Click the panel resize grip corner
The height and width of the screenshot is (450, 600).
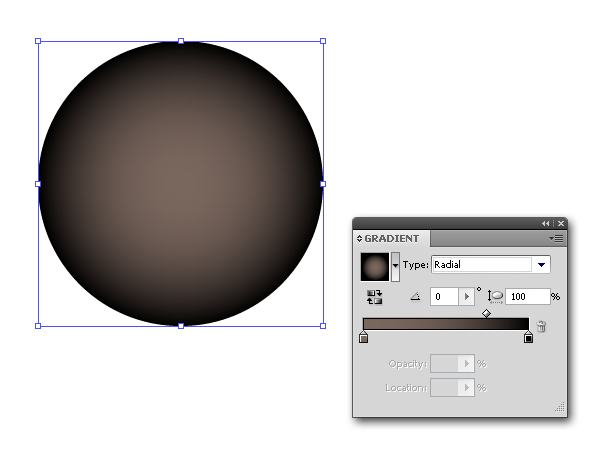coord(560,407)
